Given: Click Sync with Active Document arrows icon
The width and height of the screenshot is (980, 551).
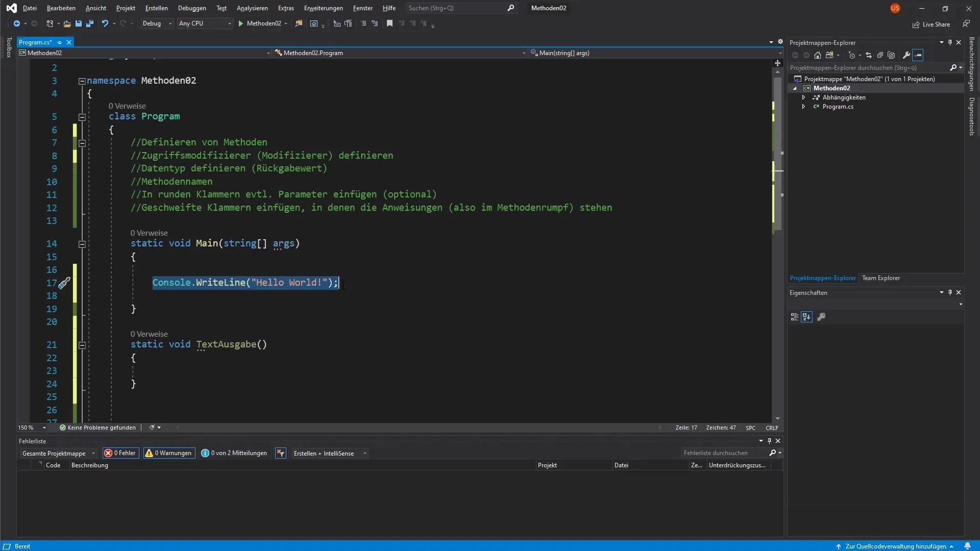Looking at the screenshot, I should (869, 55).
